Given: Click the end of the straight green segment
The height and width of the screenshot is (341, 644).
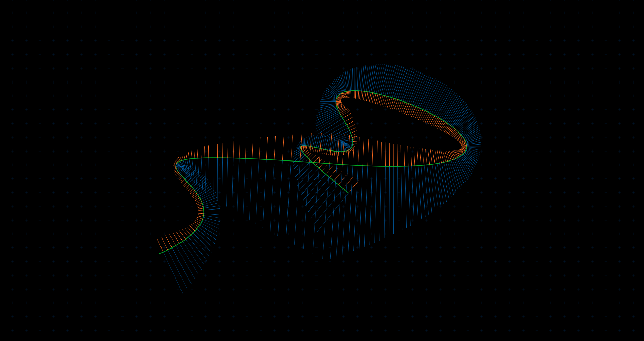Looking at the screenshot, I should [x=348, y=193].
